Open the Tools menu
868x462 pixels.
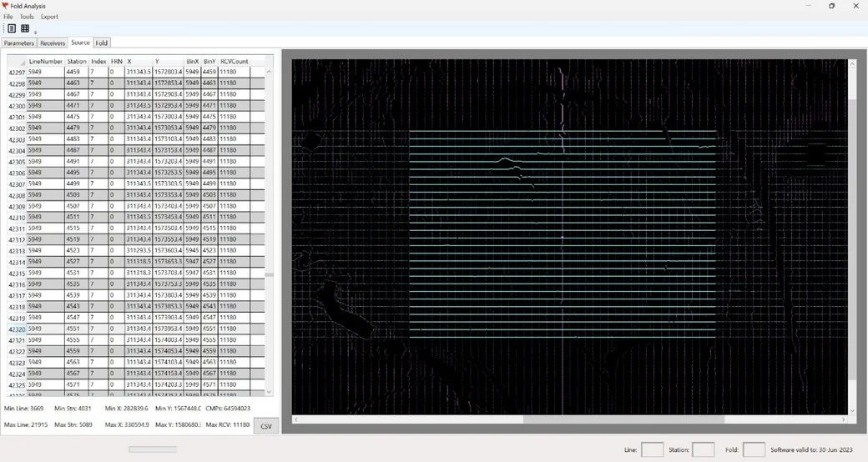tap(27, 17)
